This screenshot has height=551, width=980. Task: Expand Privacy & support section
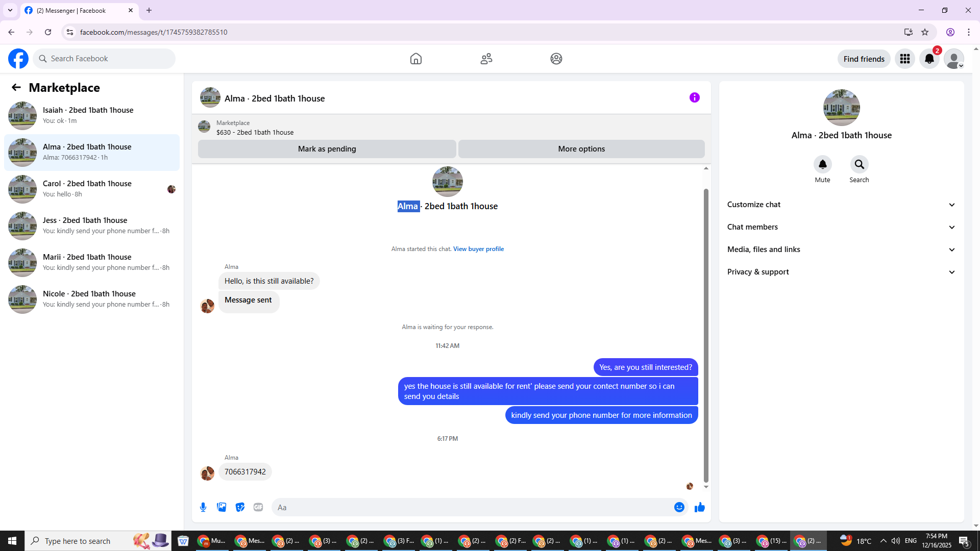pyautogui.click(x=841, y=272)
